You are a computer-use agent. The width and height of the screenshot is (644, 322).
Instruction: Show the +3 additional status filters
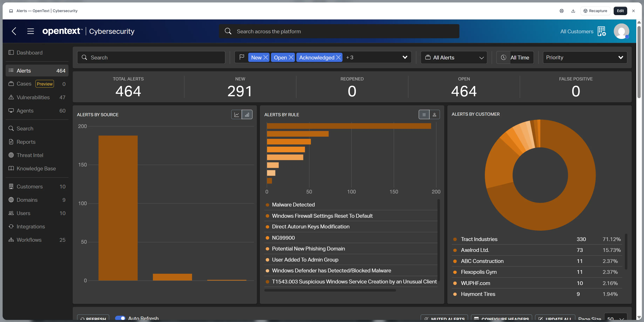tap(349, 57)
